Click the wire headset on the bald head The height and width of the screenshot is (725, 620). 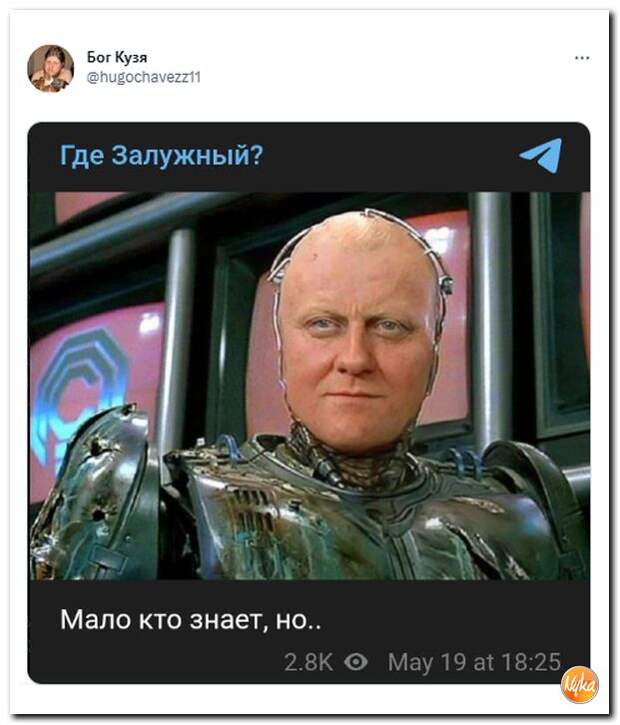point(363,257)
